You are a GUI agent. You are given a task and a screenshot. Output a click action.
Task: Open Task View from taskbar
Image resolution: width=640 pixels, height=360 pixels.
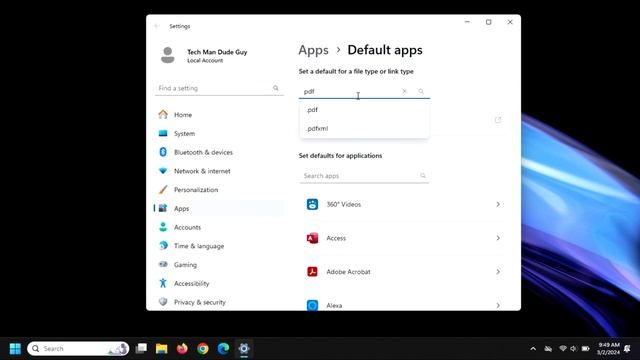(x=141, y=348)
